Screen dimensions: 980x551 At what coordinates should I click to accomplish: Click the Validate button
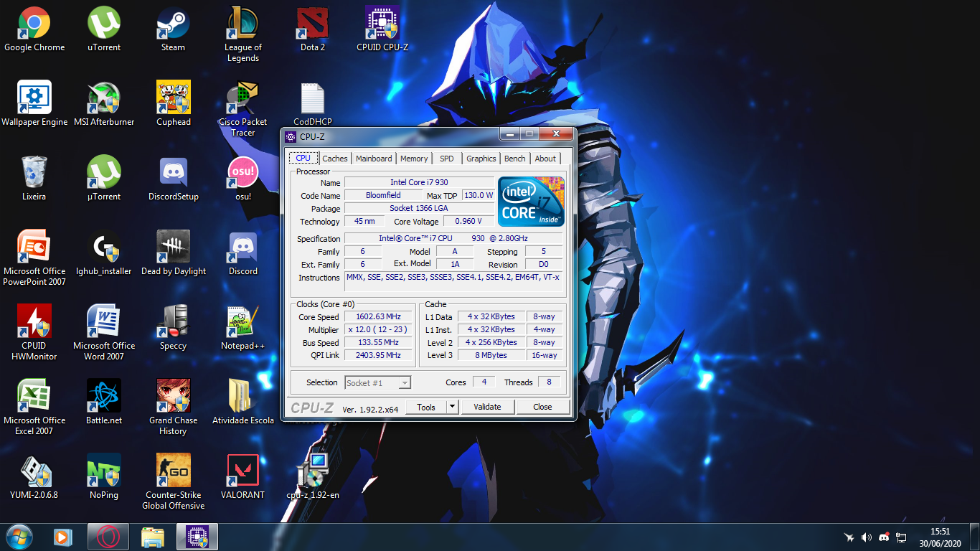click(x=487, y=407)
